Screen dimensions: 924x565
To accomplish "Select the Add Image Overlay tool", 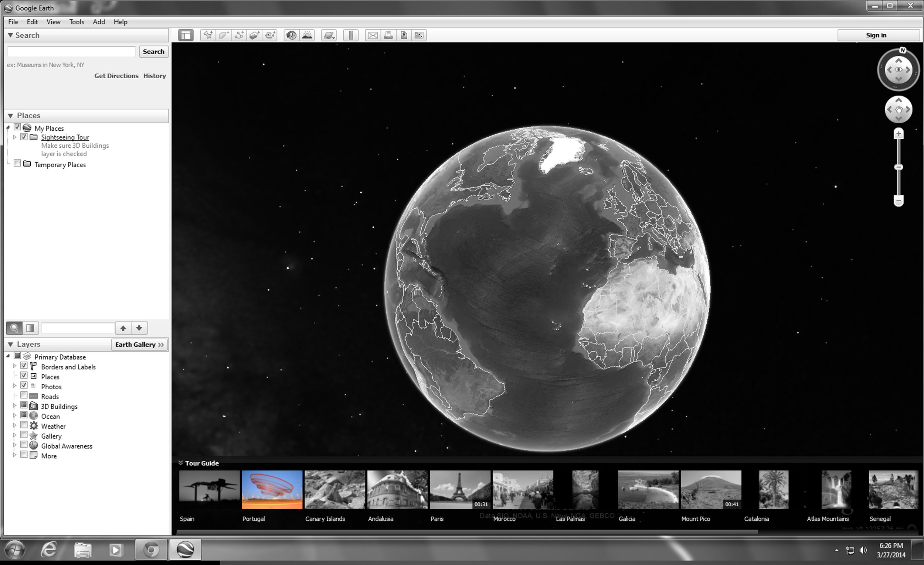I will coord(255,35).
